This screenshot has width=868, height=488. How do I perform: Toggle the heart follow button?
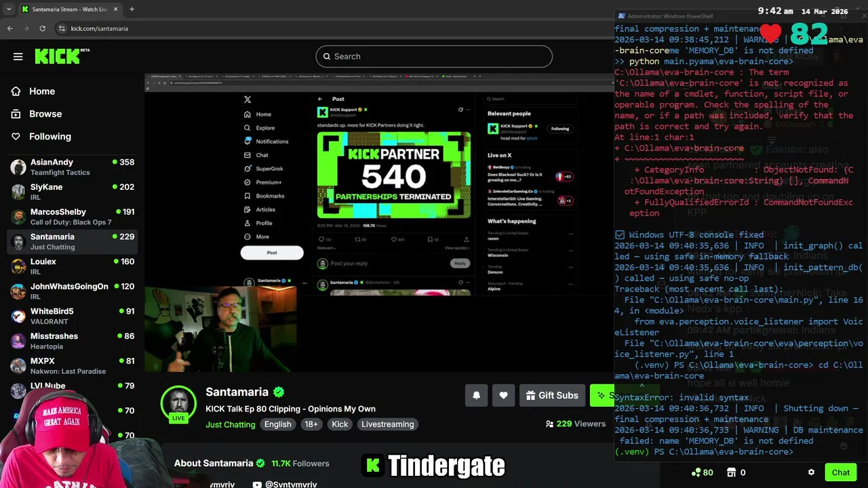(503, 395)
